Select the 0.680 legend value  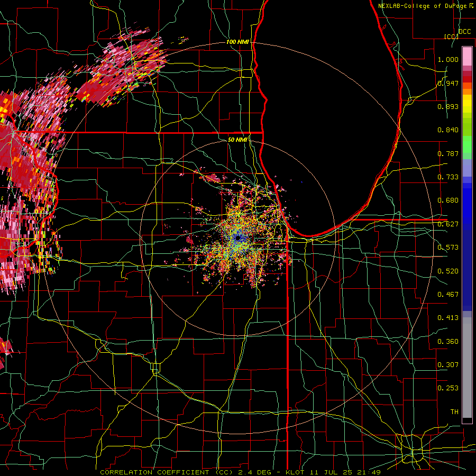tap(448, 200)
